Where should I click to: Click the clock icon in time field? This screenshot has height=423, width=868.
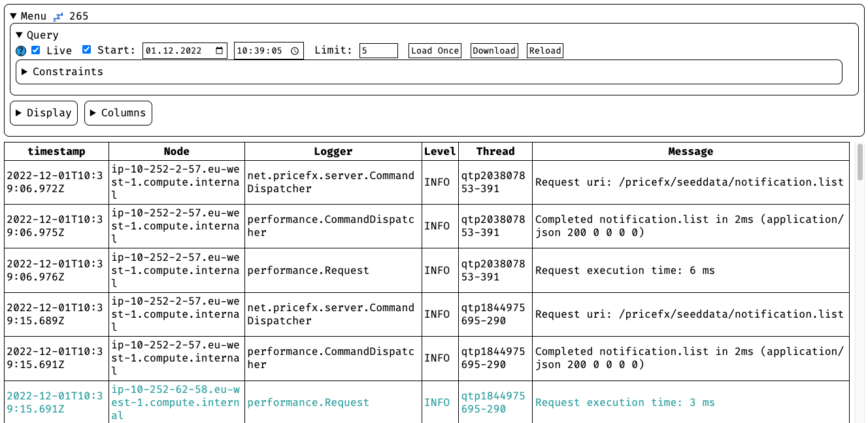295,51
